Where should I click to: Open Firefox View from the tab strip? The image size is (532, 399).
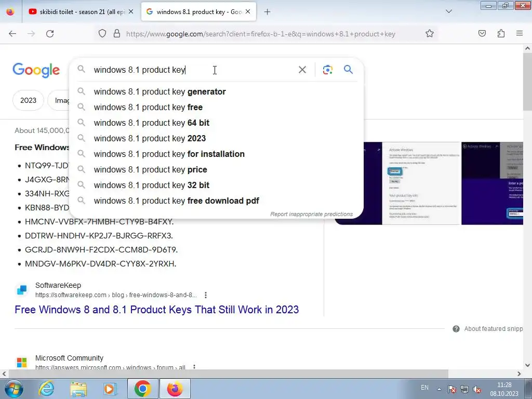pos(10,12)
